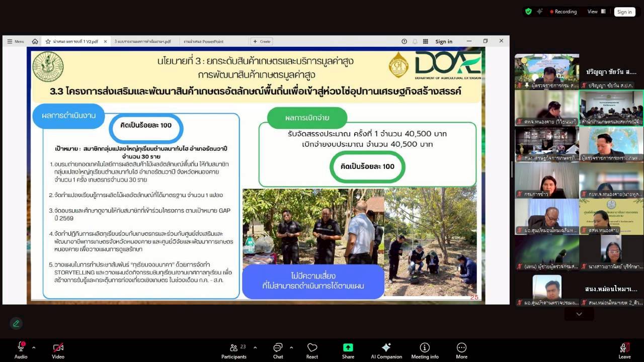Stop the camera via Video icon

[x=57, y=347]
